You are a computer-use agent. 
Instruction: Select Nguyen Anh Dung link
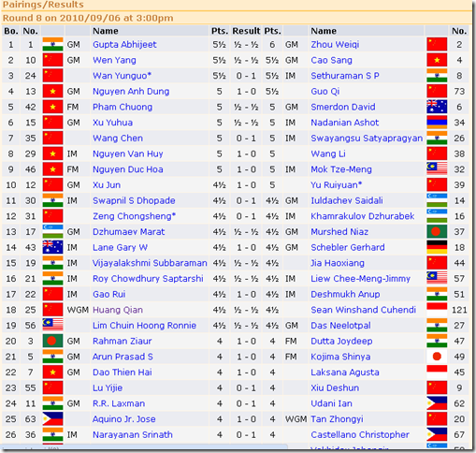pyautogui.click(x=131, y=92)
